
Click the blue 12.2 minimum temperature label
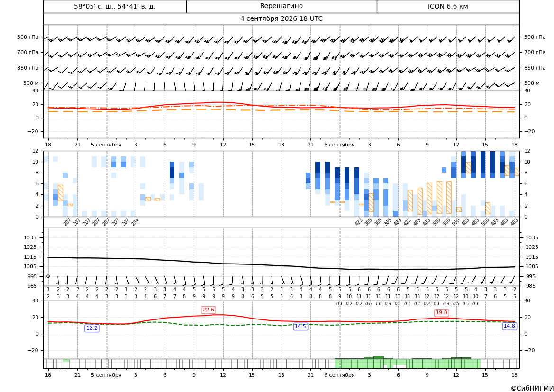92,328
